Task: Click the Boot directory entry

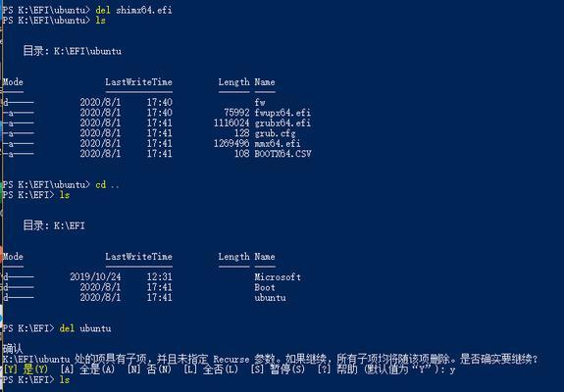Action: click(265, 287)
